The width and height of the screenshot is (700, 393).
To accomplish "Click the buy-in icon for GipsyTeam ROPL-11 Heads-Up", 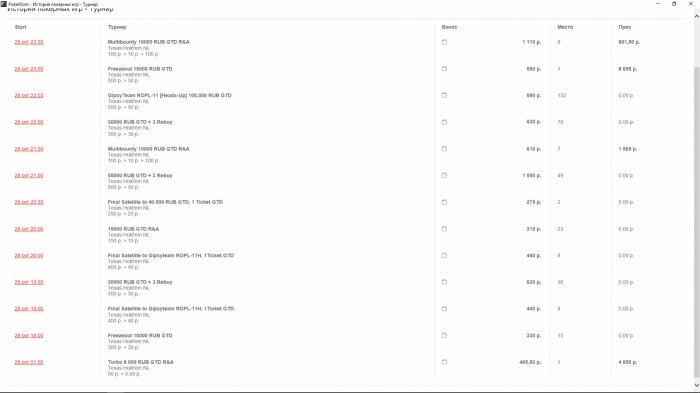I will point(444,95).
